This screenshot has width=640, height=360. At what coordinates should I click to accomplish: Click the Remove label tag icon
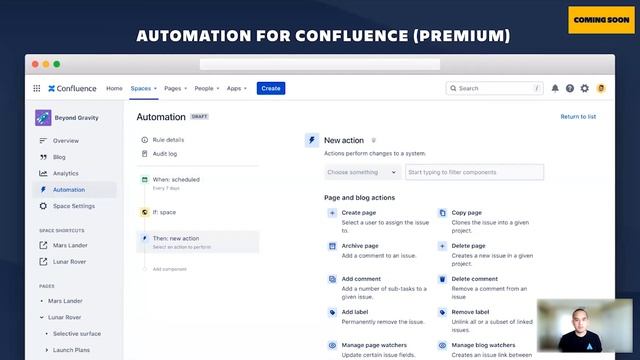pyautogui.click(x=442, y=312)
